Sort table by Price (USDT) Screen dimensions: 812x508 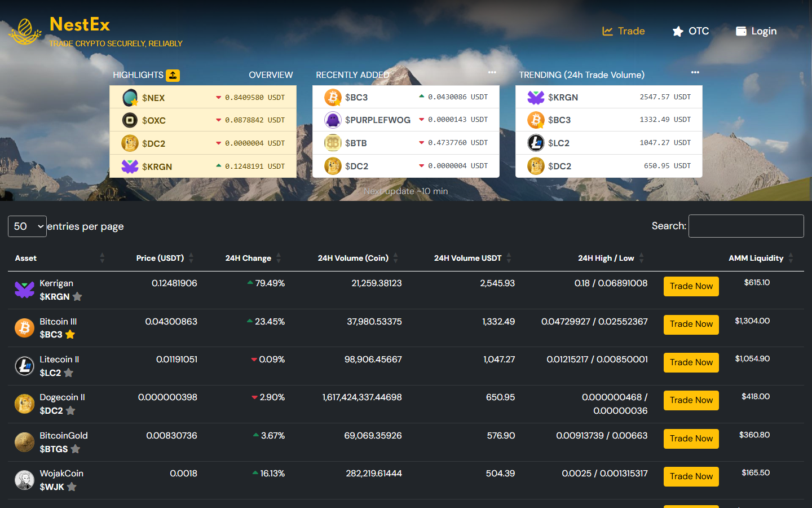[x=165, y=258]
